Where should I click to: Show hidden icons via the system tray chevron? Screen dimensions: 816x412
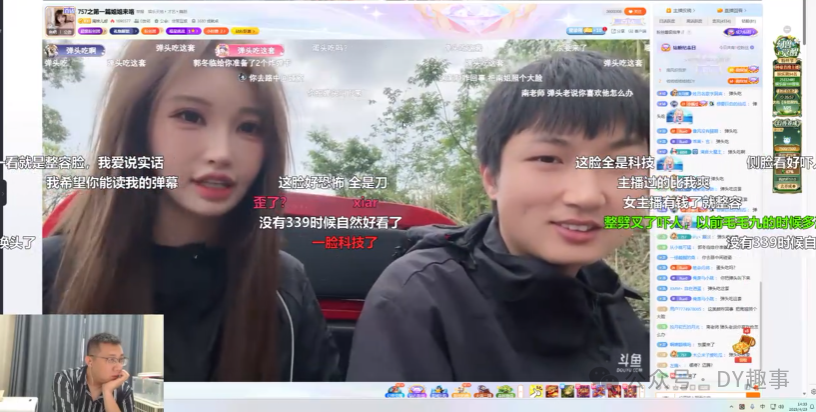tap(731, 406)
